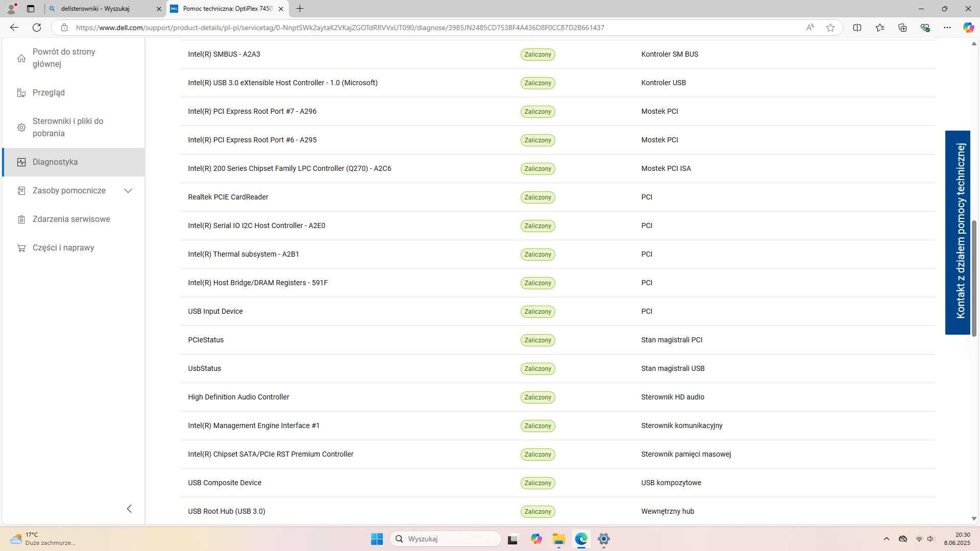Select PCI Express Root Port #7 - A296
The height and width of the screenshot is (551, 980).
click(557, 111)
